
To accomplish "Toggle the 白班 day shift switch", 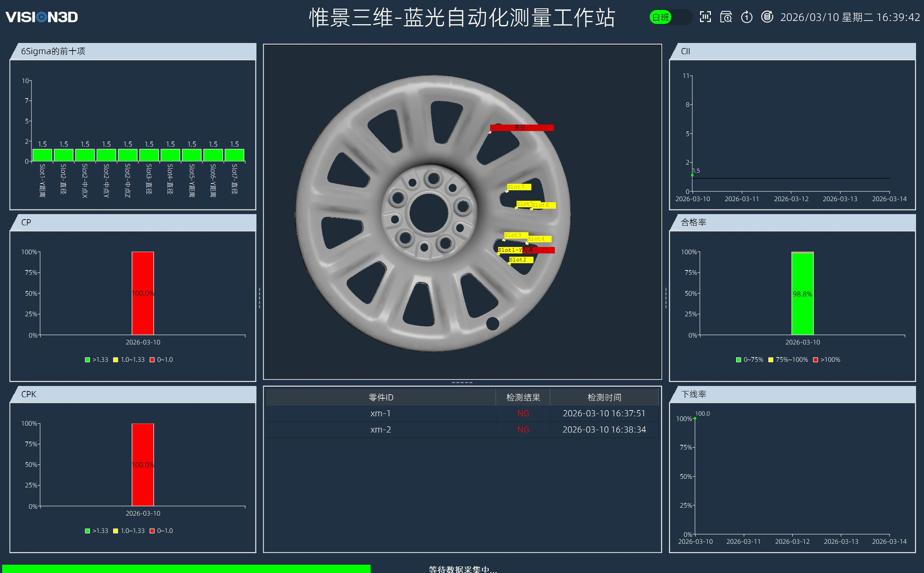I will click(670, 17).
